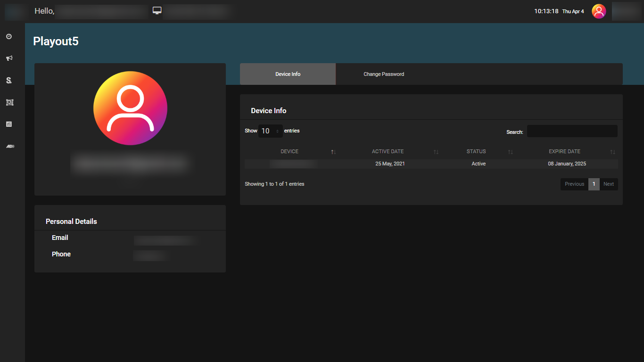Focus the device Search input field
644x362 pixels.
click(x=572, y=132)
